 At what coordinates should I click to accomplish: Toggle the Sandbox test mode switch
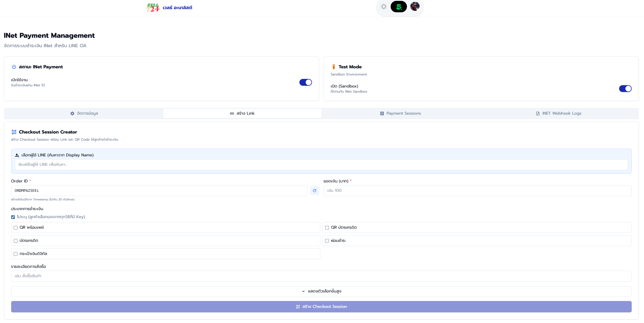coord(625,89)
